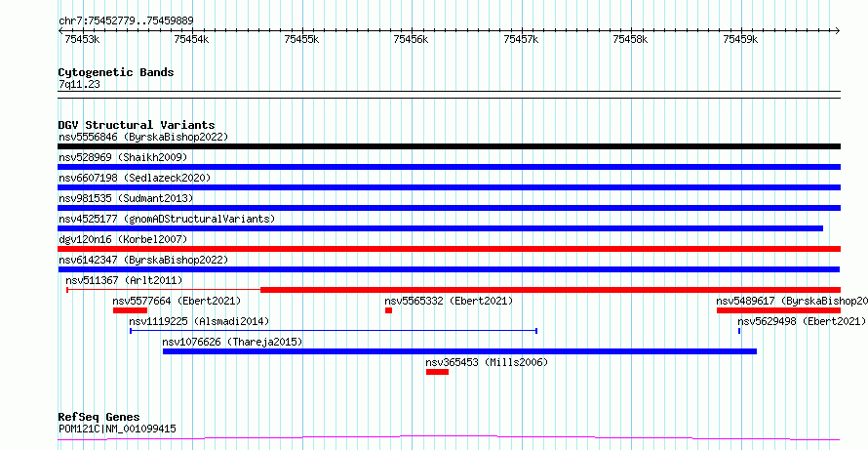Open nsv511367 (Arlt2011) label
This screenshot has height=450, width=868.
pyautogui.click(x=124, y=280)
